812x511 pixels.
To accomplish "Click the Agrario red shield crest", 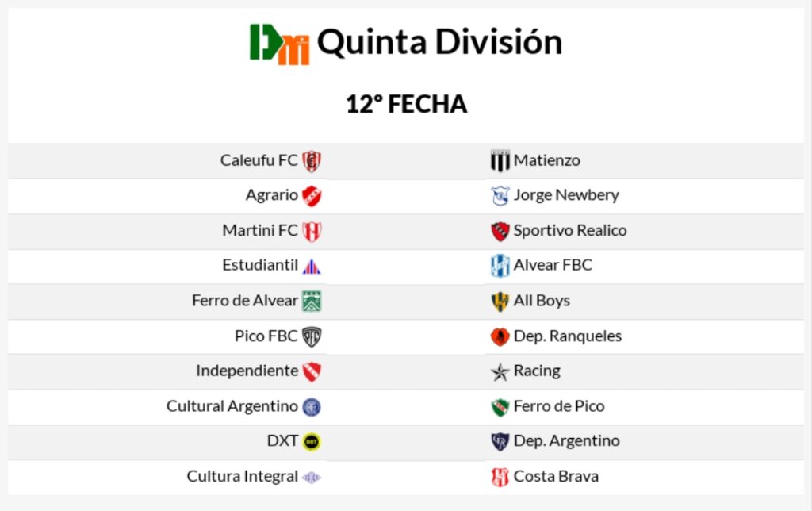I will pos(312,196).
